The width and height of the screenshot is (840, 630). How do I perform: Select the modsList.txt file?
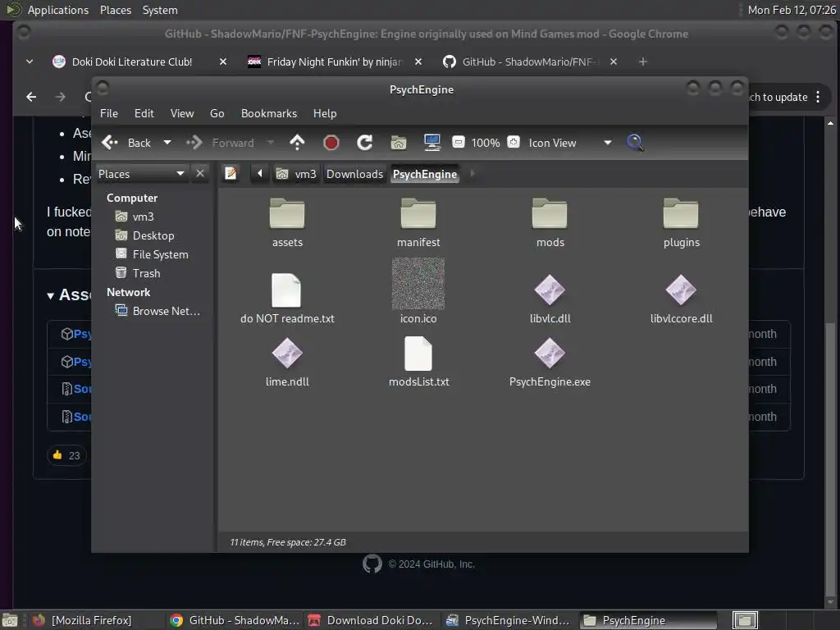click(418, 362)
